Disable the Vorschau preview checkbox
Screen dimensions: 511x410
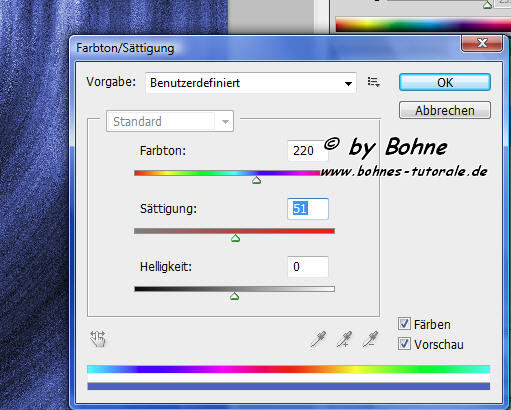coord(404,344)
